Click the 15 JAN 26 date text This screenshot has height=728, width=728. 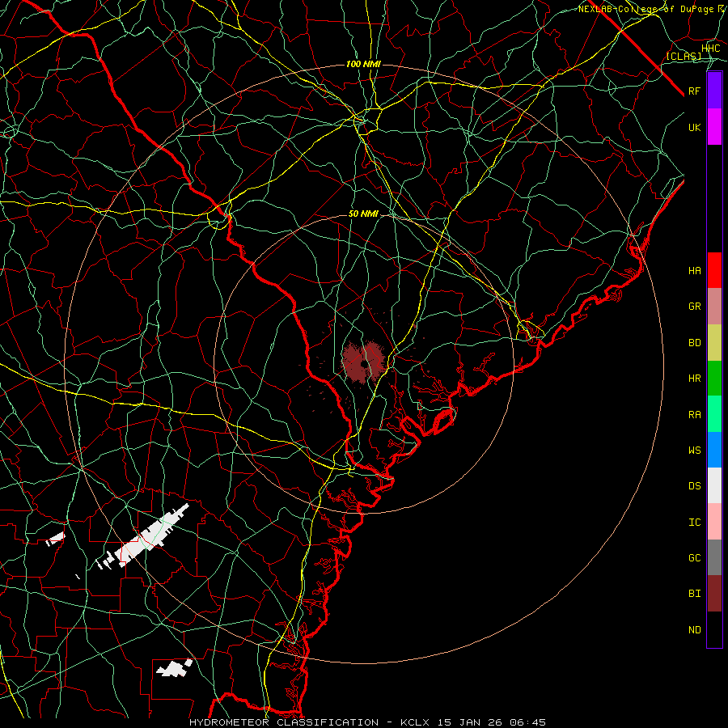[x=469, y=722]
